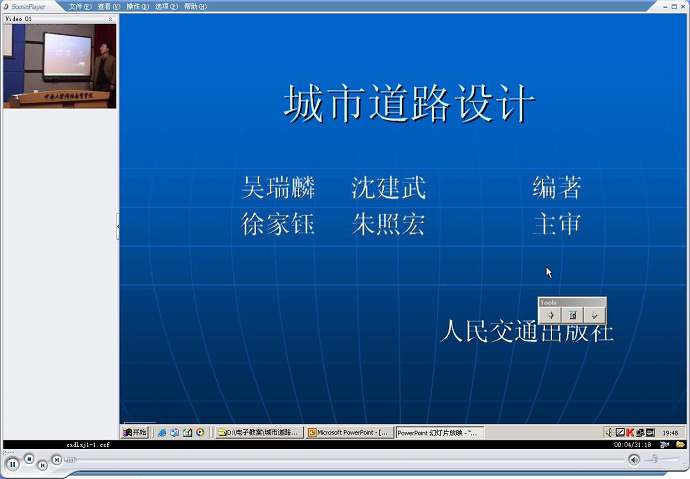
Task: Select the 电子教案 folder taskbar button
Action: [x=259, y=433]
